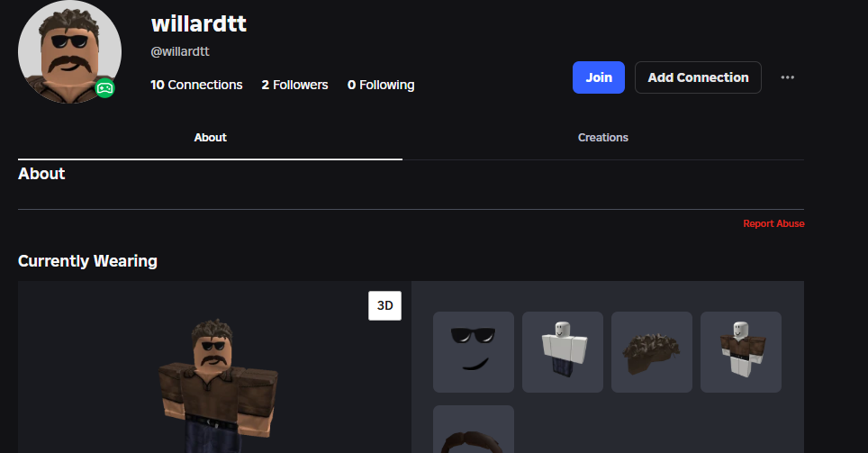The image size is (868, 453).
Task: Click the Report Abuse link
Action: [x=773, y=223]
